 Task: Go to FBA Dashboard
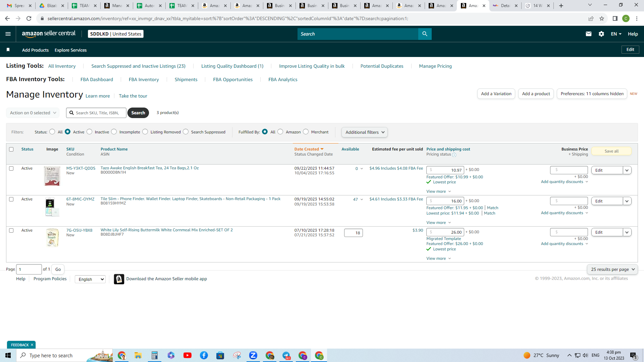tap(97, 79)
